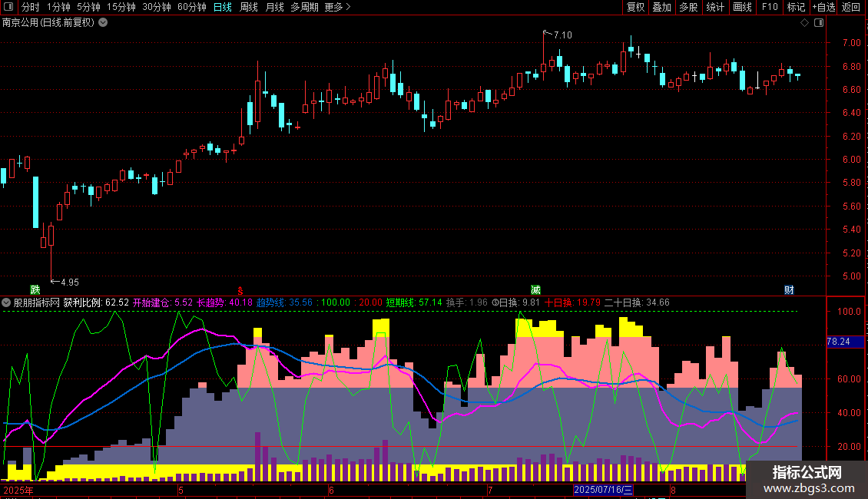The height and width of the screenshot is (499, 868).
Task: Select the 5分钟 period
Action: [x=88, y=7]
